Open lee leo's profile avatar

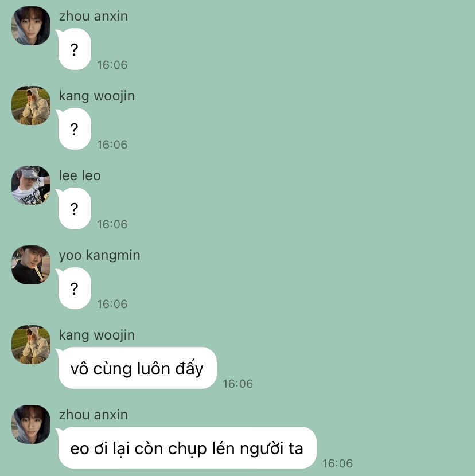31,185
